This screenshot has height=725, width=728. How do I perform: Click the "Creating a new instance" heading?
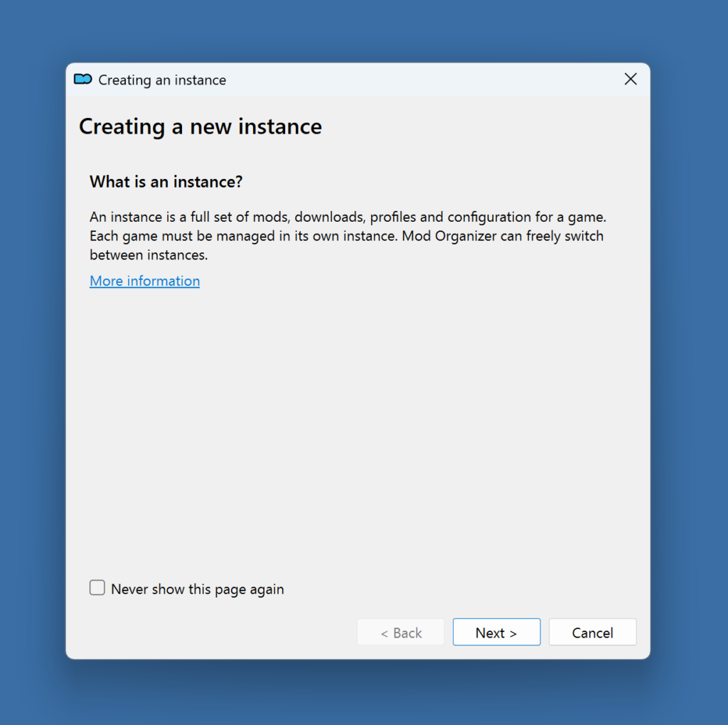tap(200, 127)
